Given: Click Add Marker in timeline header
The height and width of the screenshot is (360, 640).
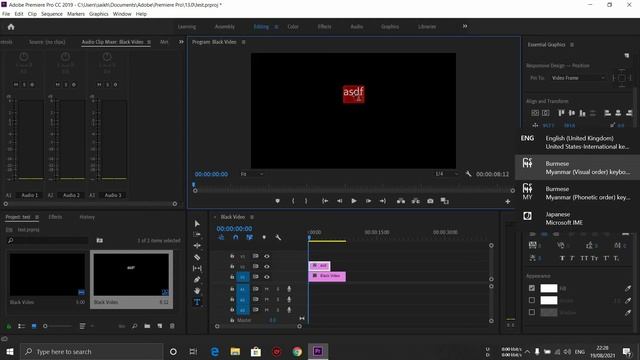Looking at the screenshot, I should 264,237.
